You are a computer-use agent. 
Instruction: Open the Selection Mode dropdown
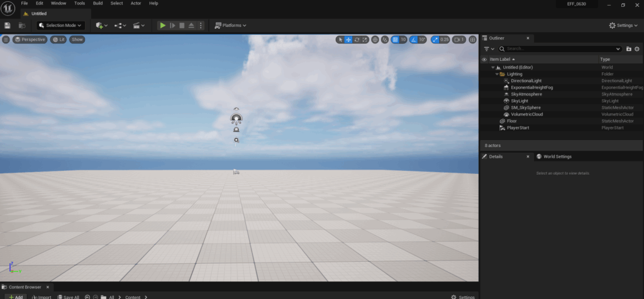tap(61, 25)
